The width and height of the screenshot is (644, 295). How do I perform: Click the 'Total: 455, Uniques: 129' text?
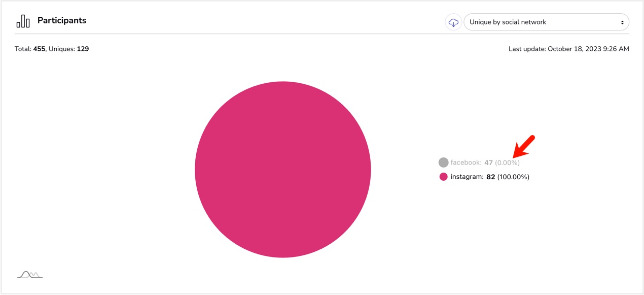click(52, 49)
